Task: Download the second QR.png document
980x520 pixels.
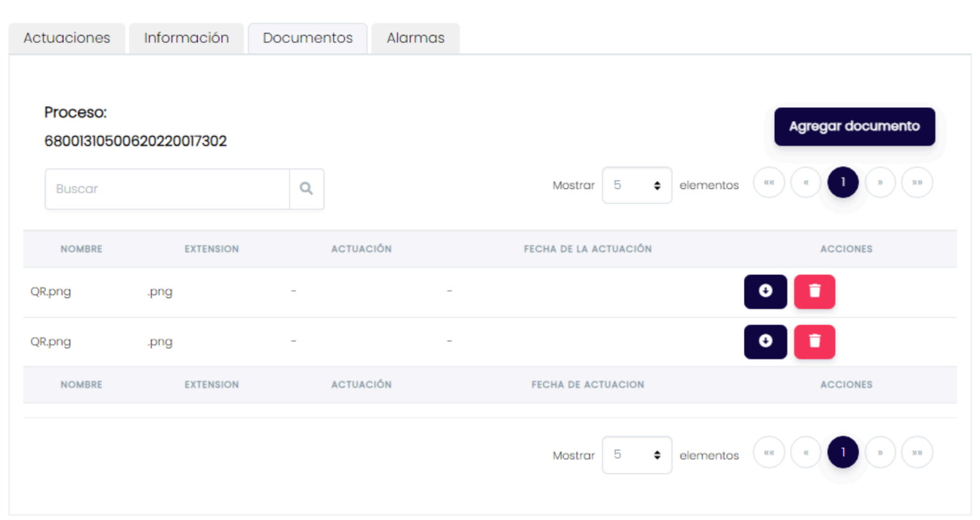Action: (x=765, y=341)
